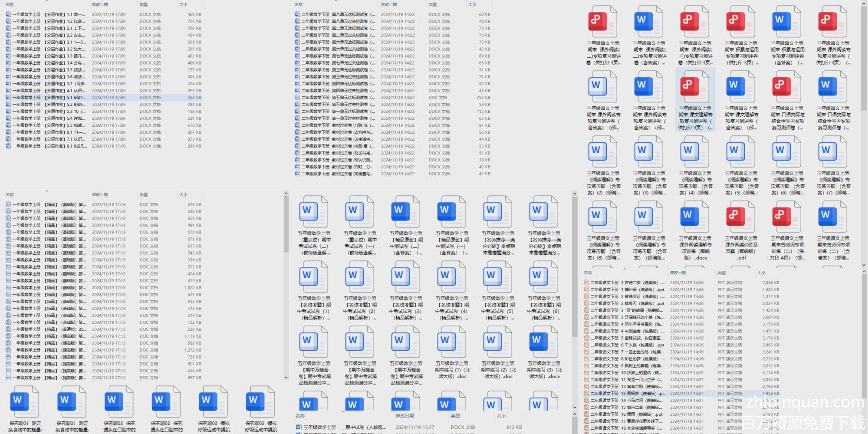Sort 二年级数学下册 list by 类型 column
Viewport: 868px width, 434px height.
[x=433, y=4]
